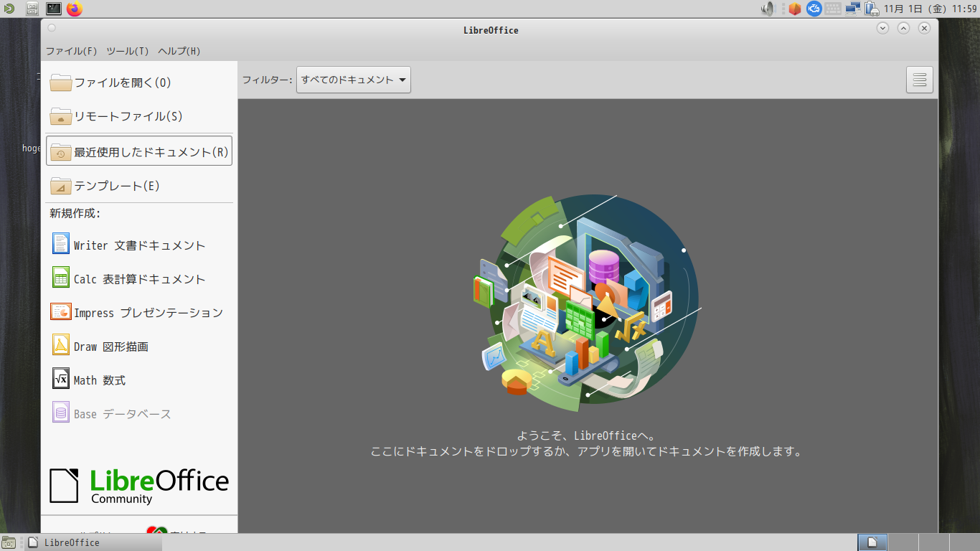Open the ツール(T) menu
The height and width of the screenshot is (551, 980).
[128, 51]
